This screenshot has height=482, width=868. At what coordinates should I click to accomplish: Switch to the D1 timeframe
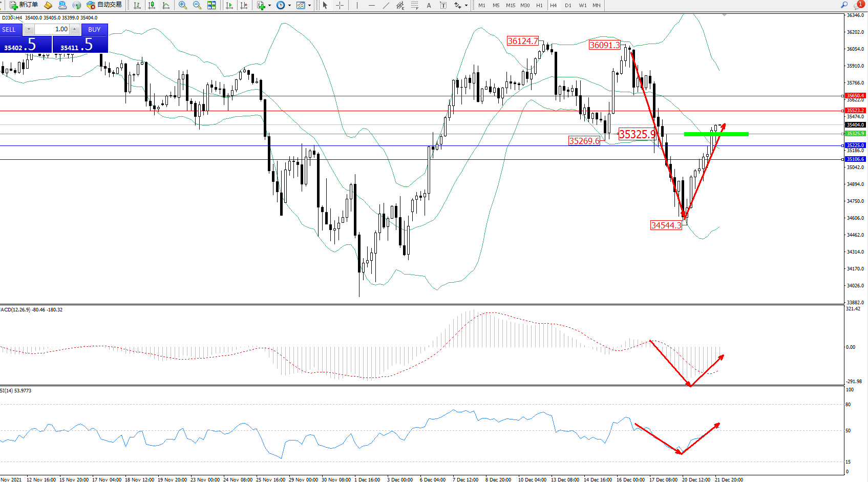coord(568,5)
